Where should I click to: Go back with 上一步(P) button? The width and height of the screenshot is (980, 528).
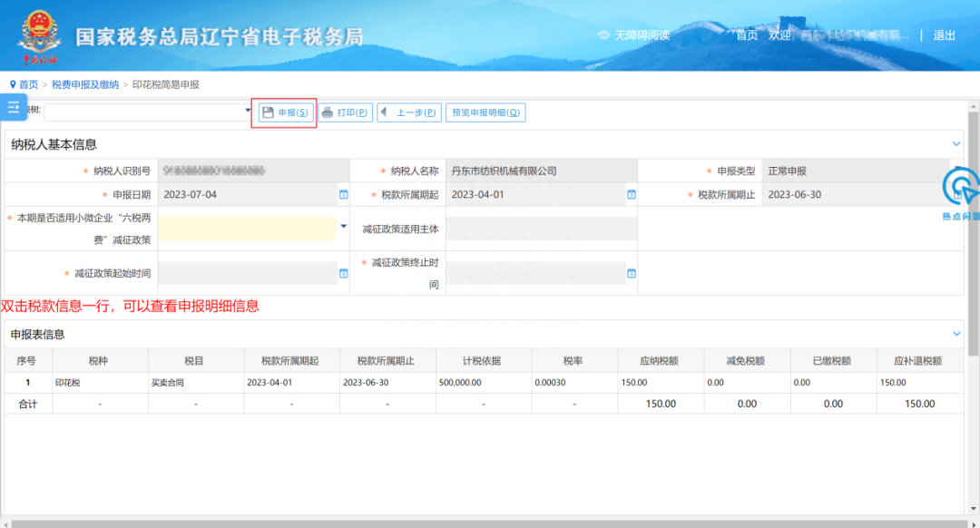point(409,112)
